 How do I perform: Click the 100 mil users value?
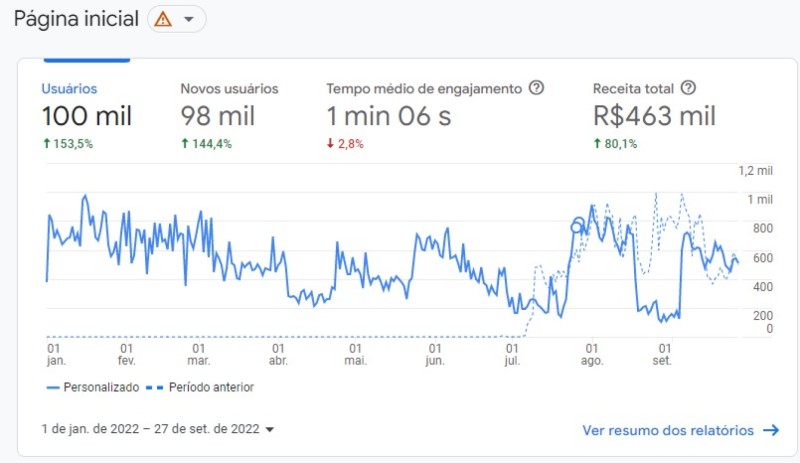[x=87, y=116]
